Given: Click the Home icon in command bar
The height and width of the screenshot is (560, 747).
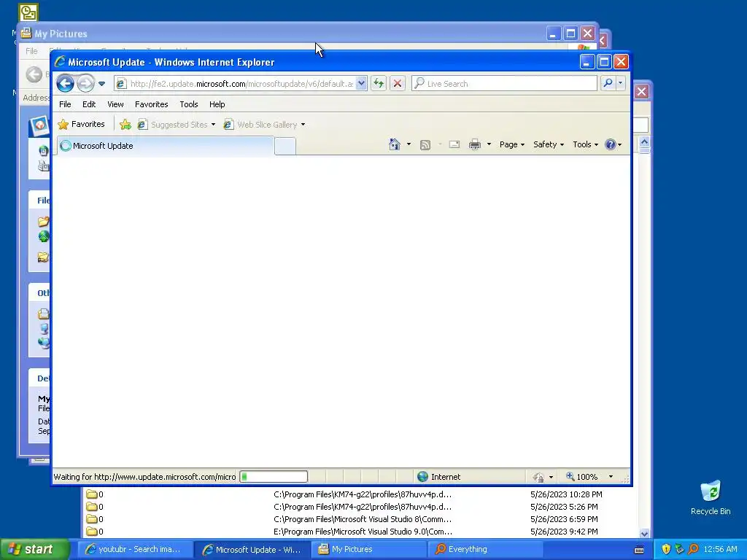Looking at the screenshot, I should pyautogui.click(x=395, y=144).
